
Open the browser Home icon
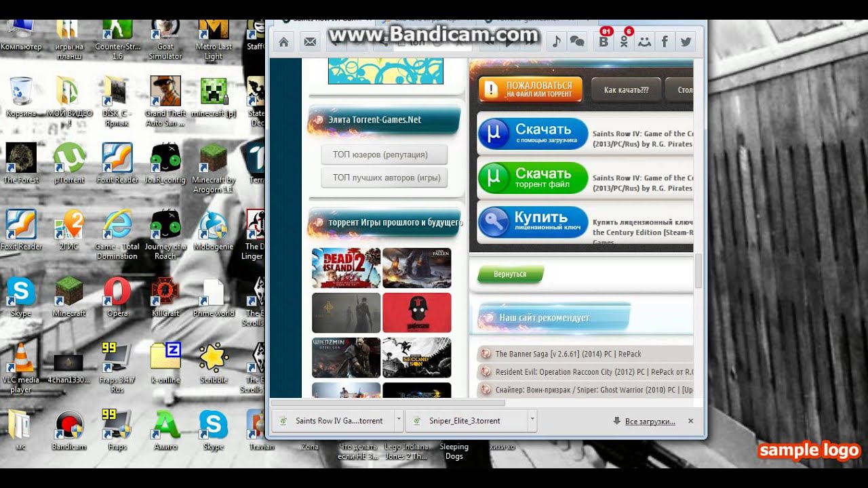283,42
